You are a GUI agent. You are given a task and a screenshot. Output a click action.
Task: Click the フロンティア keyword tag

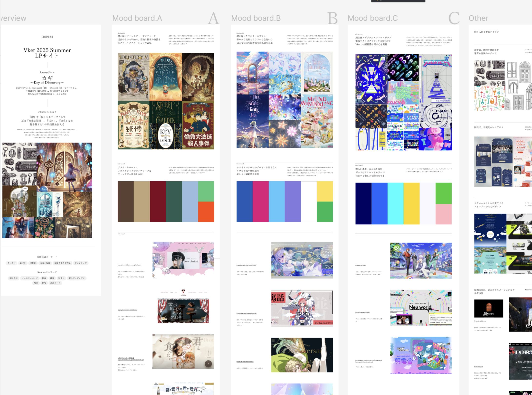[81, 263]
